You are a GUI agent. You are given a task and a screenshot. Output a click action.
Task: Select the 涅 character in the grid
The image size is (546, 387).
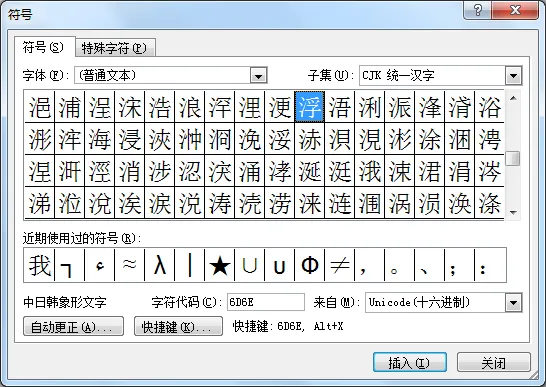pyautogui.click(x=40, y=171)
